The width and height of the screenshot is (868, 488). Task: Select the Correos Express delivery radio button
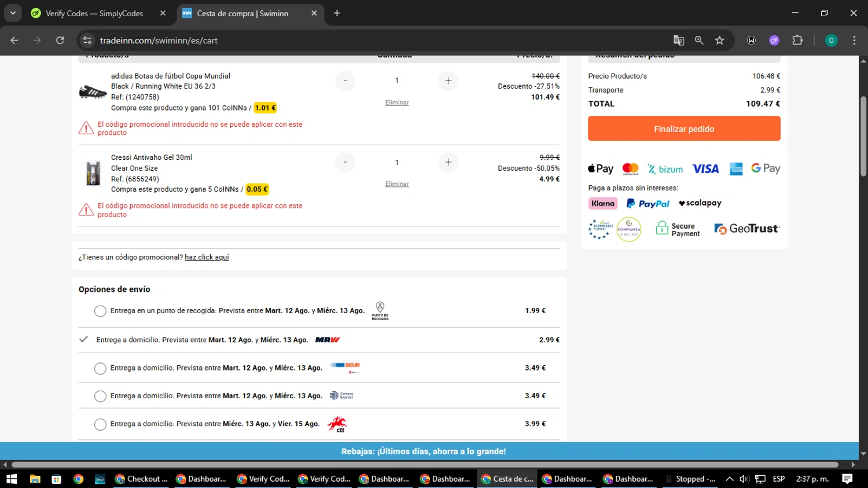click(100, 396)
